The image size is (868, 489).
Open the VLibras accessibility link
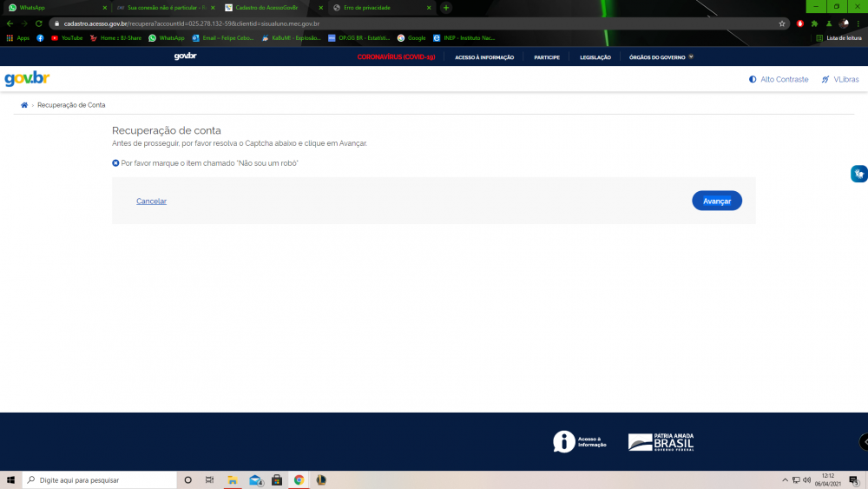[840, 80]
